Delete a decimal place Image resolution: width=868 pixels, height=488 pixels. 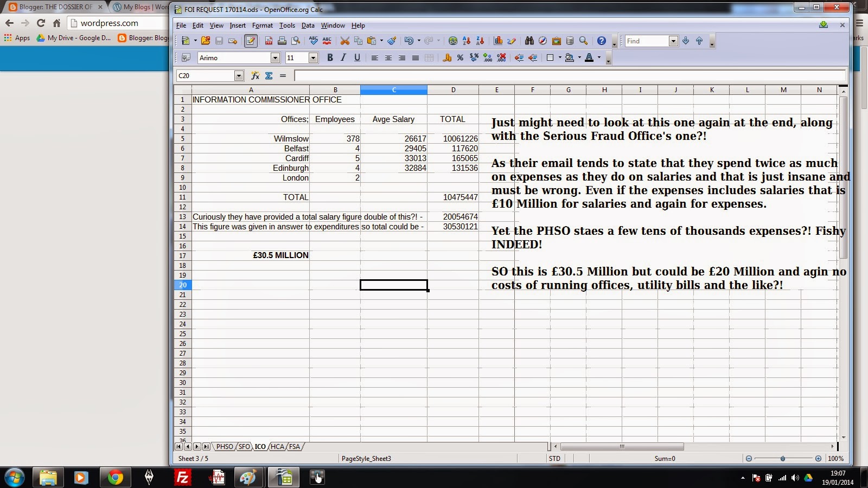(x=501, y=58)
